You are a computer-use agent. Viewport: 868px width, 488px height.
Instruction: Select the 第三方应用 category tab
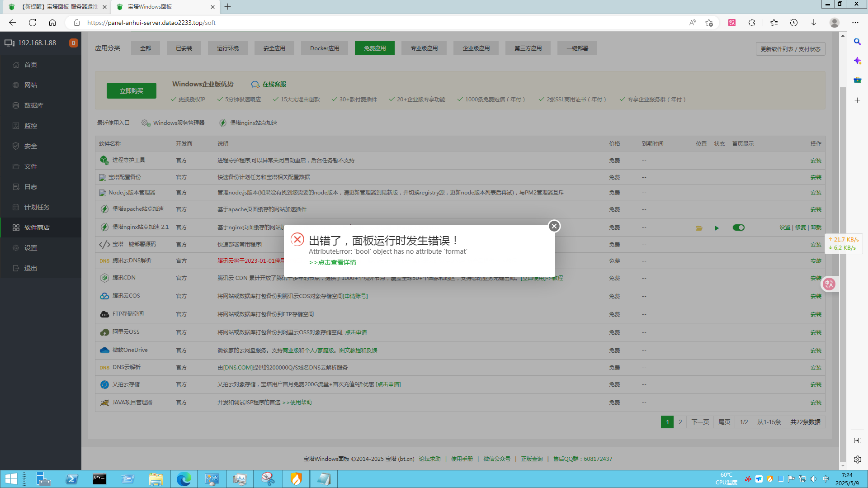pyautogui.click(x=528, y=48)
